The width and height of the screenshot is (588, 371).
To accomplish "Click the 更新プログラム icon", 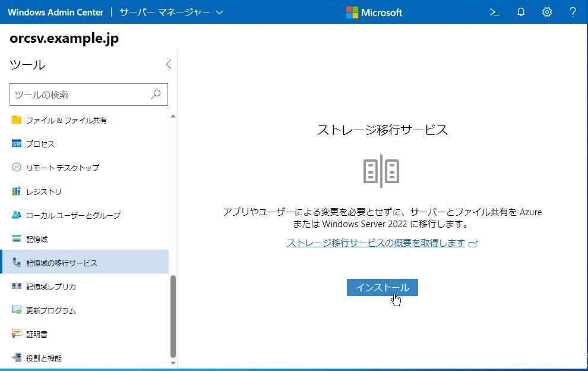I will point(17,310).
